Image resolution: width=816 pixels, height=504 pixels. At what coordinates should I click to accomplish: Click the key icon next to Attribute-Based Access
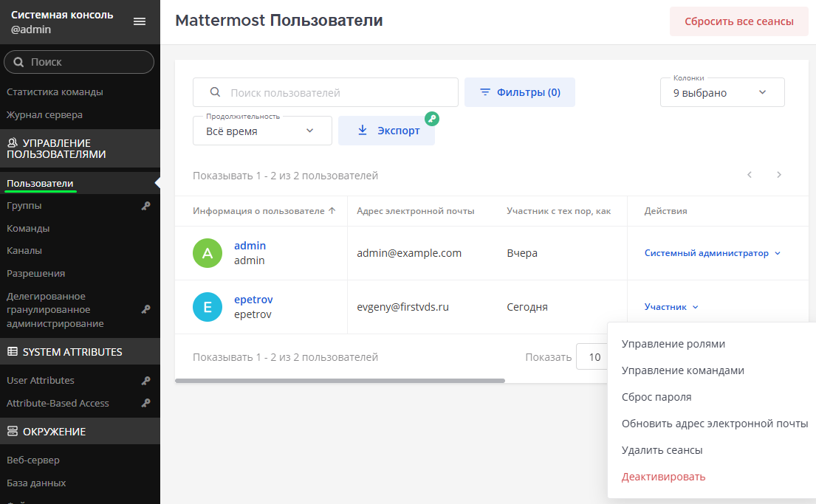tap(146, 403)
